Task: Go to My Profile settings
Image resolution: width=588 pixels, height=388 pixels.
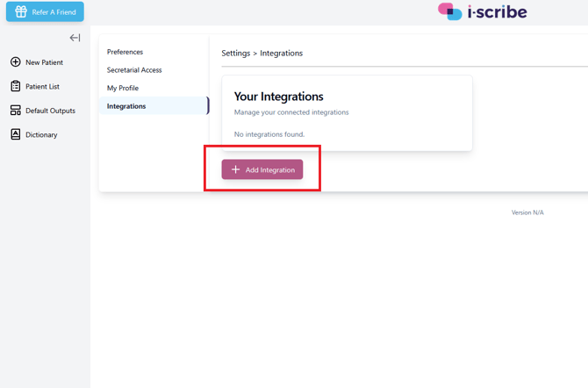Action: coord(123,88)
